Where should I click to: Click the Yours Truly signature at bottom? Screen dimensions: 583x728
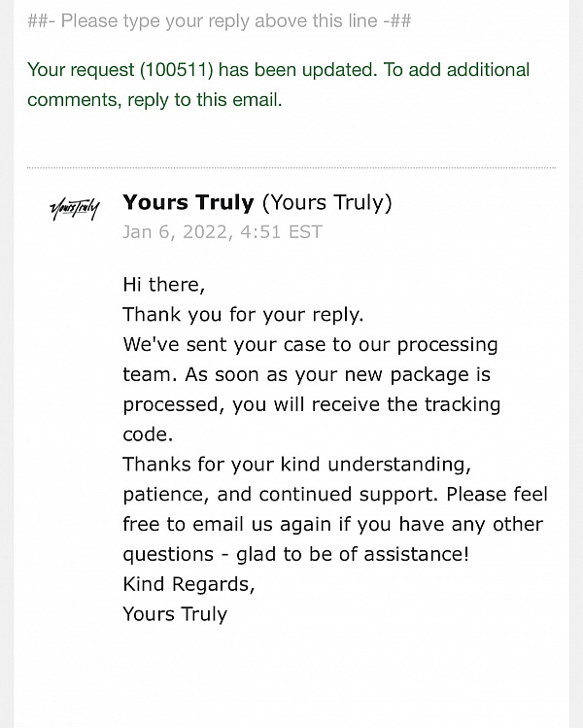point(175,614)
